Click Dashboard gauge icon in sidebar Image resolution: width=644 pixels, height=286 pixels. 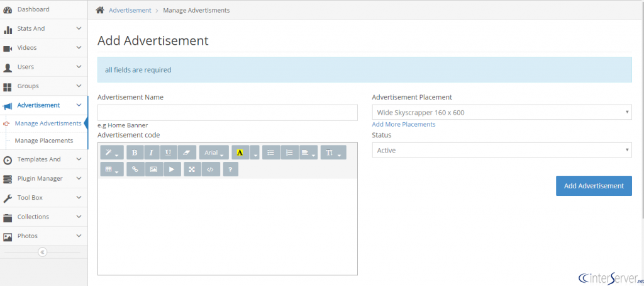click(x=8, y=9)
